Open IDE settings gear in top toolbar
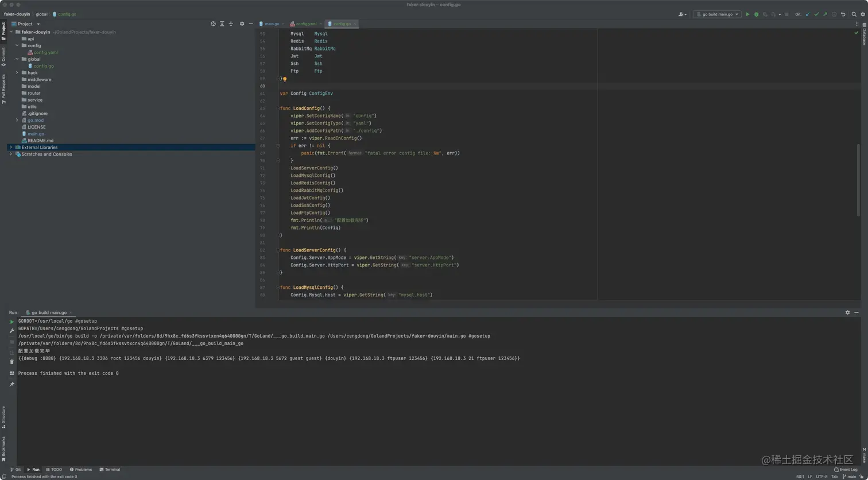This screenshot has height=480, width=868. point(862,14)
